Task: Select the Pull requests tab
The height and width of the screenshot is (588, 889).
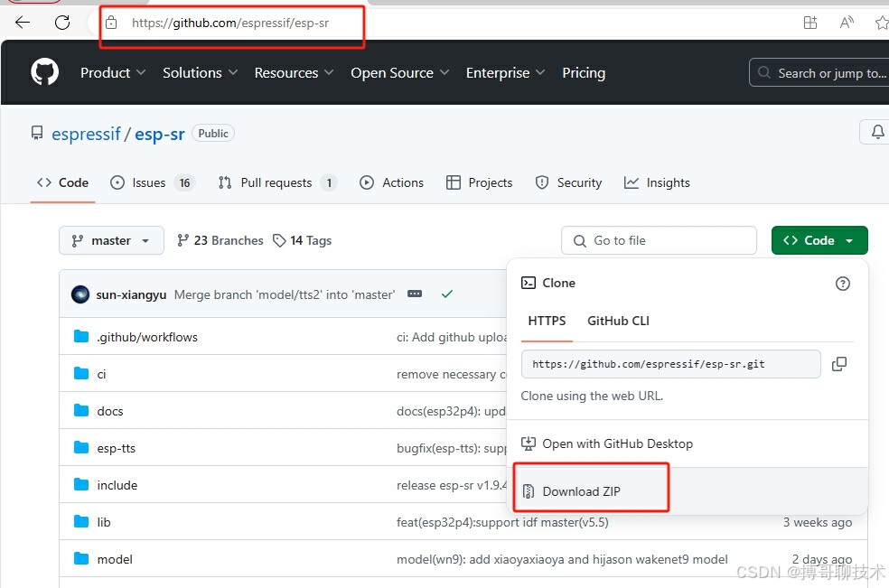Action: pyautogui.click(x=277, y=182)
